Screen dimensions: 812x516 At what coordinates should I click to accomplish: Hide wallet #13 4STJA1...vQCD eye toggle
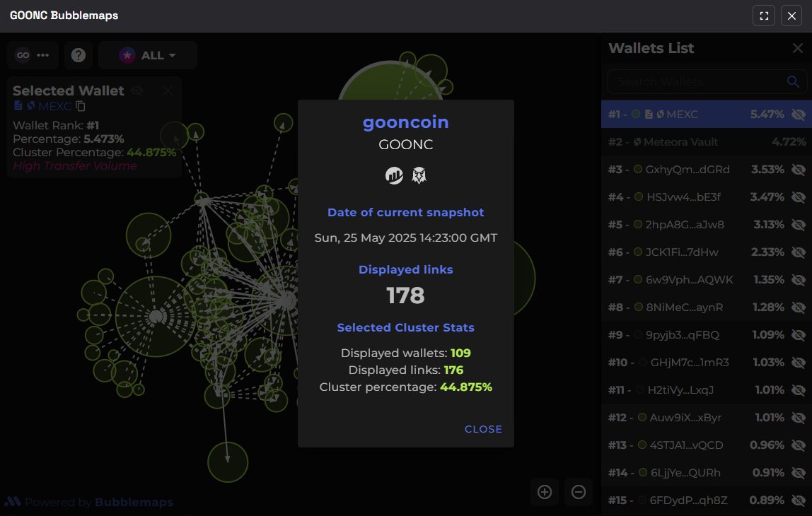point(799,445)
